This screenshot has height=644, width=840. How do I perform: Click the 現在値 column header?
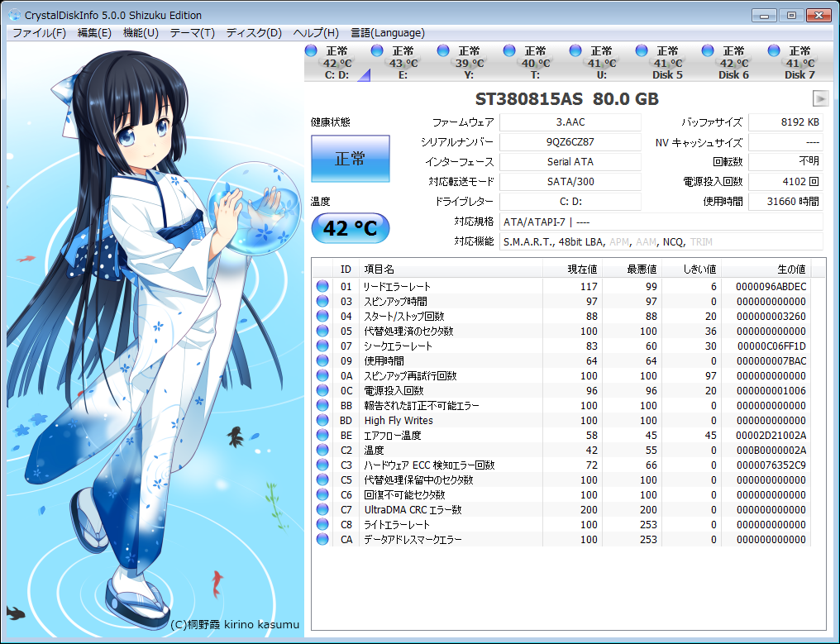(573, 269)
